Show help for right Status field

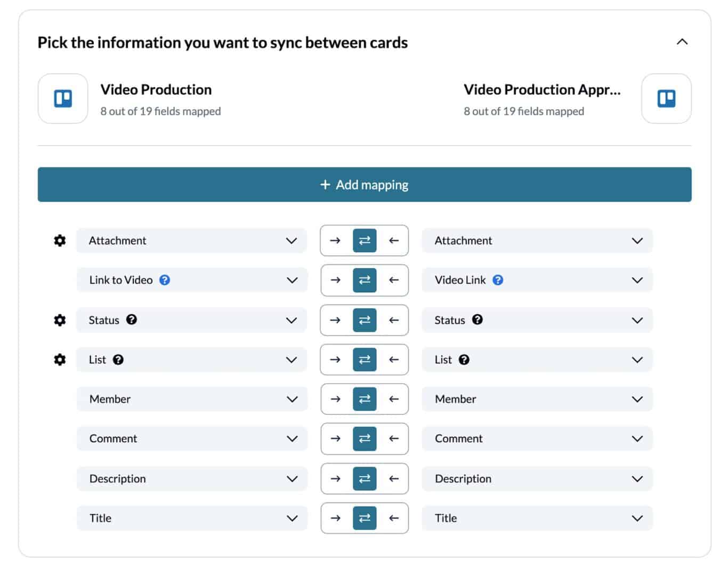(x=478, y=320)
